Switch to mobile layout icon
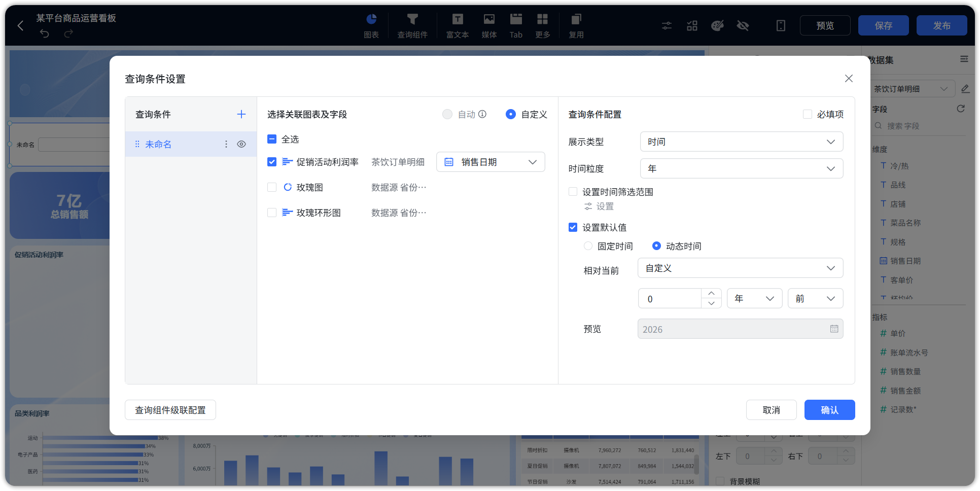 781,25
